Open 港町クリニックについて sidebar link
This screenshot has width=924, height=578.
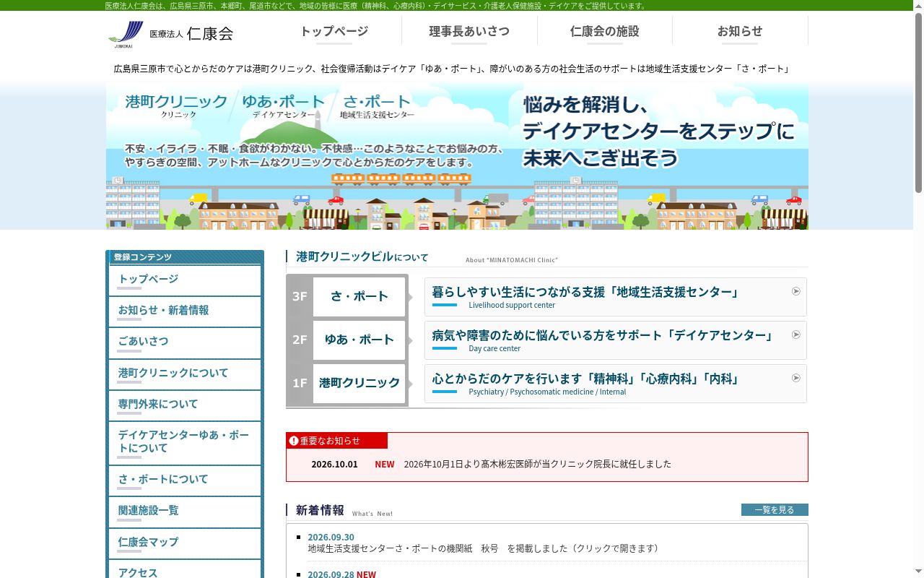coord(185,374)
